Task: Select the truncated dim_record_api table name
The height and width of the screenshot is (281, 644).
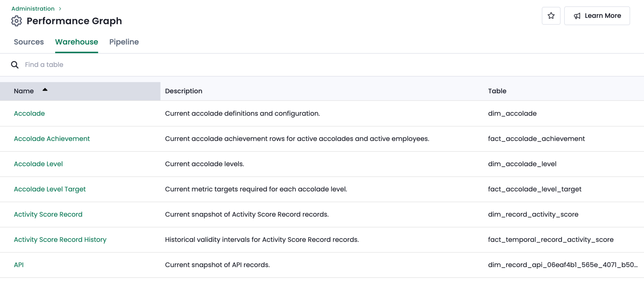Action: (x=563, y=265)
